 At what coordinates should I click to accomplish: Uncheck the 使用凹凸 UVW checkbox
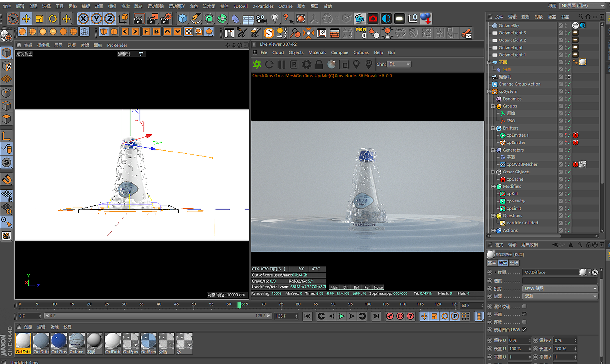[524, 329]
